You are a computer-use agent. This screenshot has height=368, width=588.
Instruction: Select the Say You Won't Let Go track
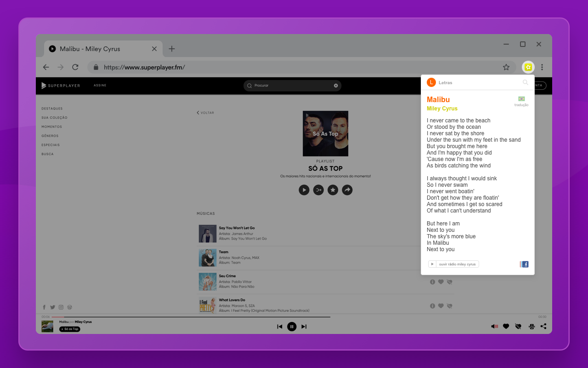(237, 228)
